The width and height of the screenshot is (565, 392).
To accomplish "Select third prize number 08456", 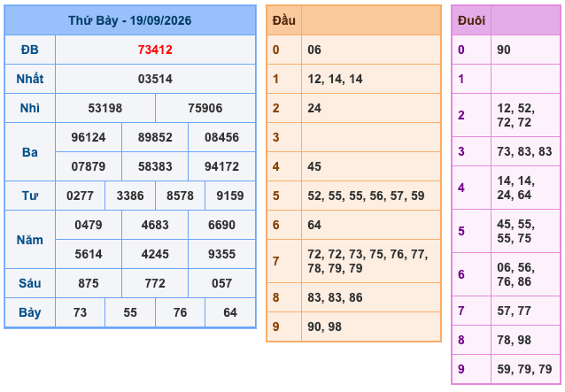I will [221, 137].
